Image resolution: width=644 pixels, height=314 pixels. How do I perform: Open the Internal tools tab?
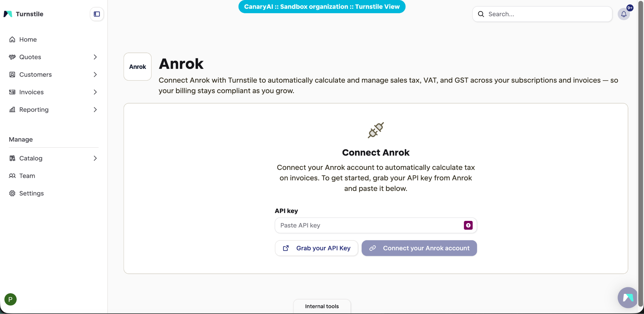pos(322,306)
